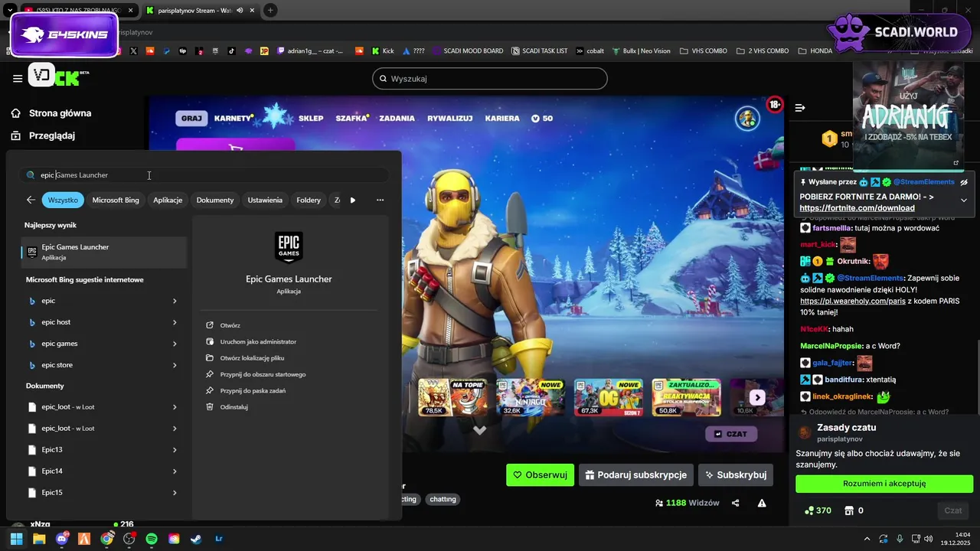The height and width of the screenshot is (551, 980).
Task: Choose Odinstaluj for Epic Games Launcher
Action: [227, 406]
